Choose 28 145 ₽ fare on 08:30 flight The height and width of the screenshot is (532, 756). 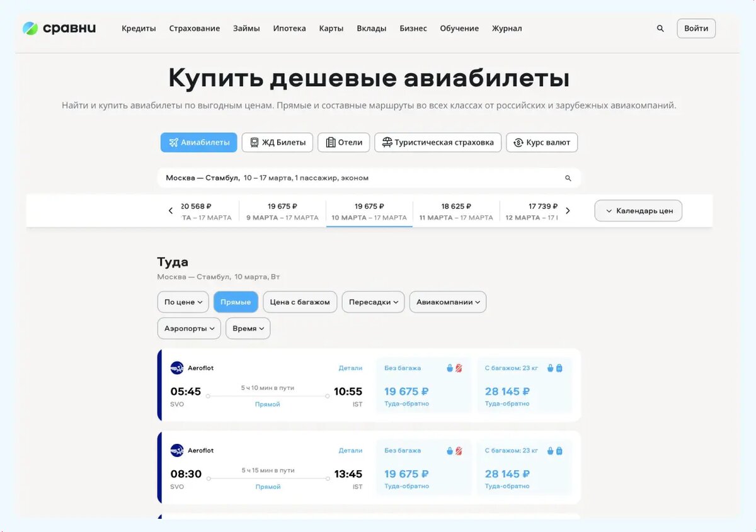click(x=524, y=467)
